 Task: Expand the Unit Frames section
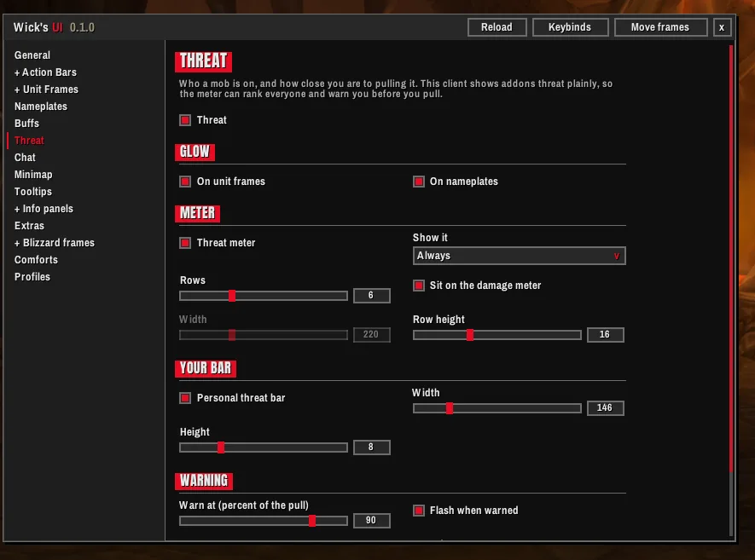click(46, 89)
